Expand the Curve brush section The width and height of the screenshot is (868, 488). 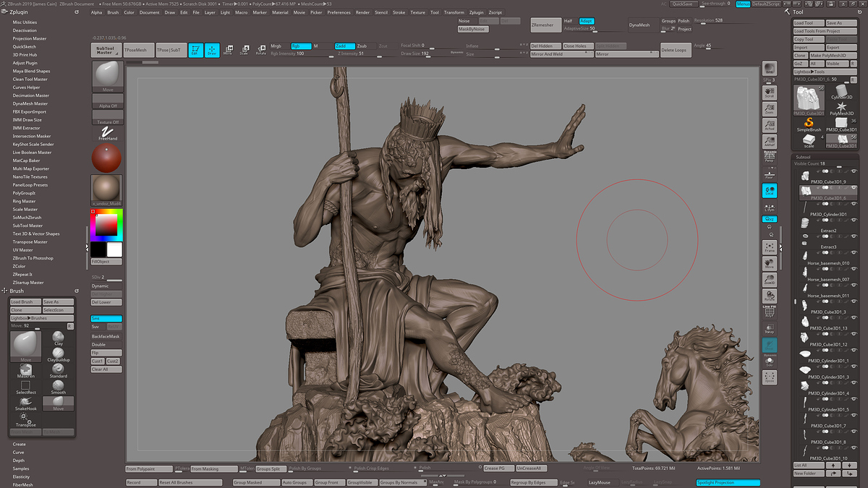tap(18, 453)
